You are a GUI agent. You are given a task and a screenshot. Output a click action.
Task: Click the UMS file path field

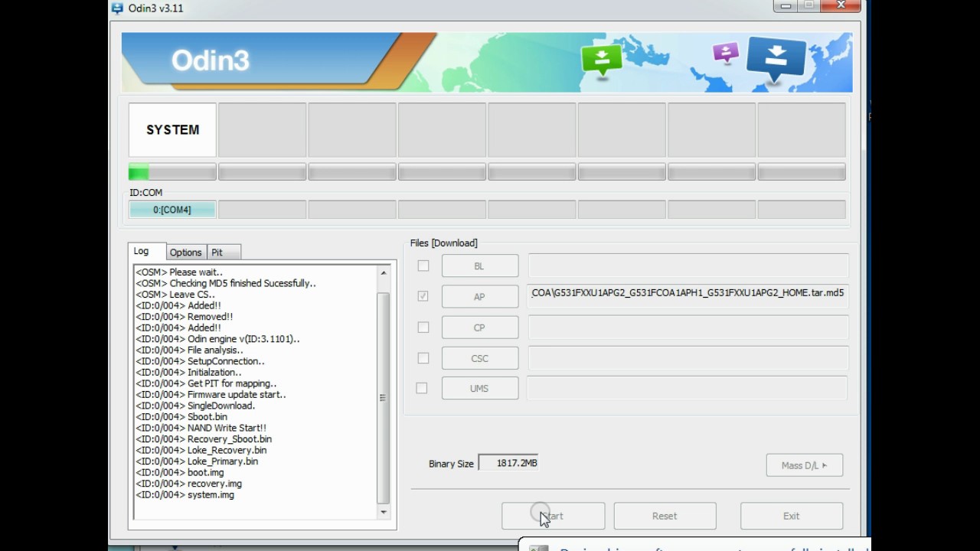click(688, 388)
